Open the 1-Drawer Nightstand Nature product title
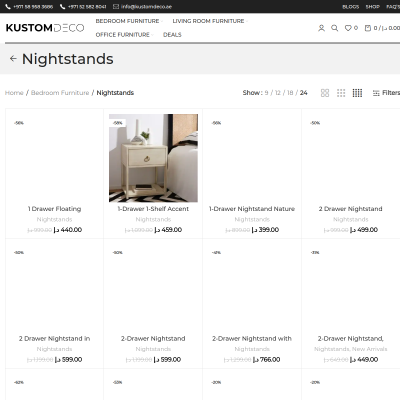 [252, 209]
